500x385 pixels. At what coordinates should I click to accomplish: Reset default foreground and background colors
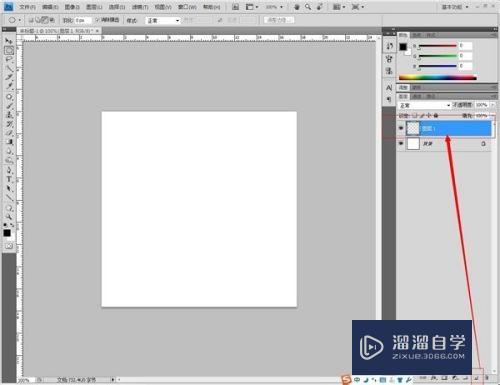5,225
